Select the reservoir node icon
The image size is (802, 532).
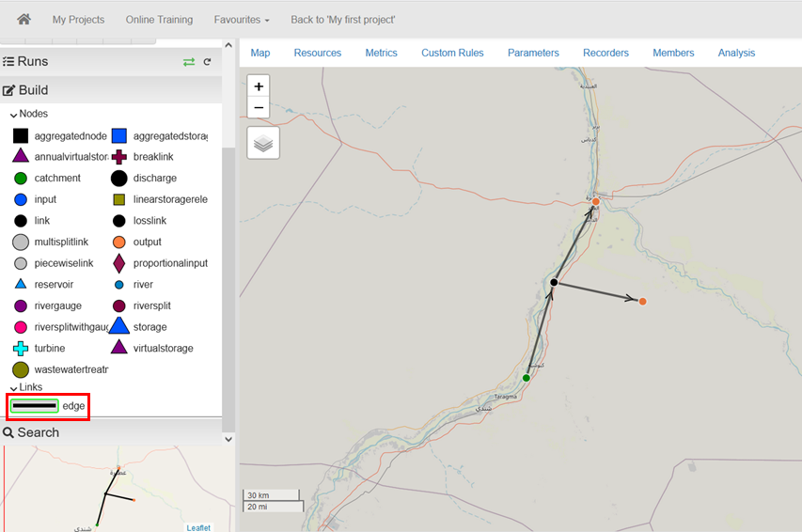20,284
